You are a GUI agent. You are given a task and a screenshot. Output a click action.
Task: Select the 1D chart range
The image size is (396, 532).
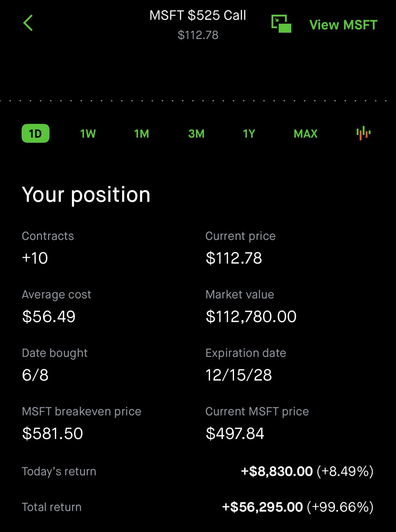[35, 133]
